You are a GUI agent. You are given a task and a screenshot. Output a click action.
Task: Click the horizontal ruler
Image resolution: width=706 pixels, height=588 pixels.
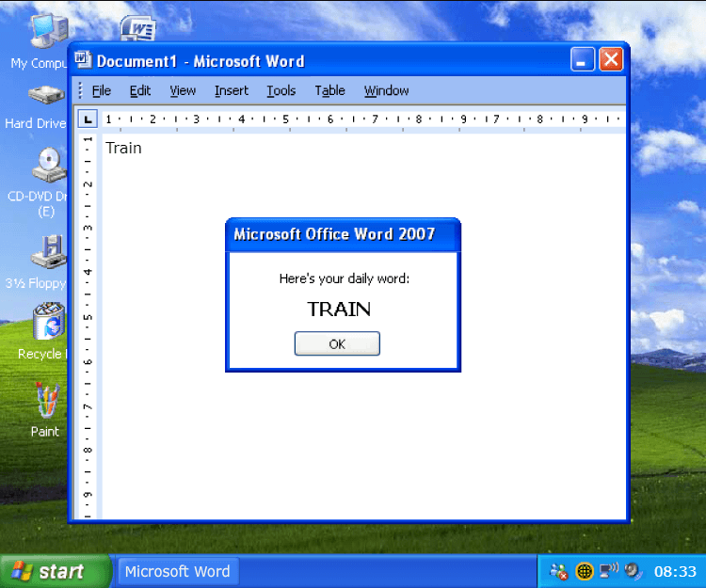363,119
